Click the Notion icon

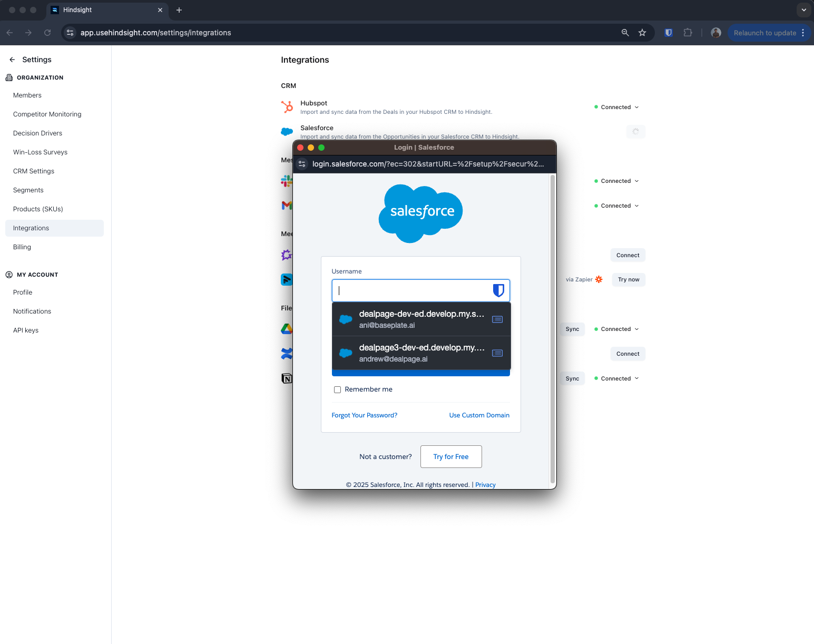pos(287,378)
